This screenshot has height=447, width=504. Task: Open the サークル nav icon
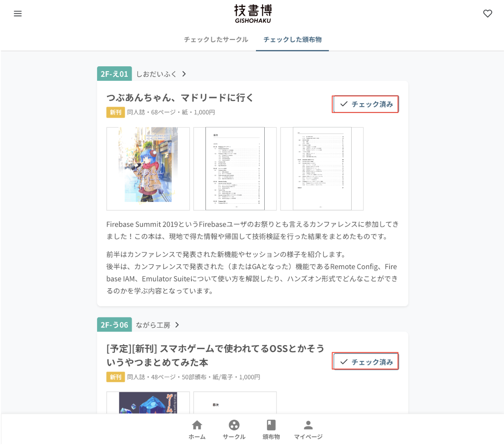click(234, 429)
